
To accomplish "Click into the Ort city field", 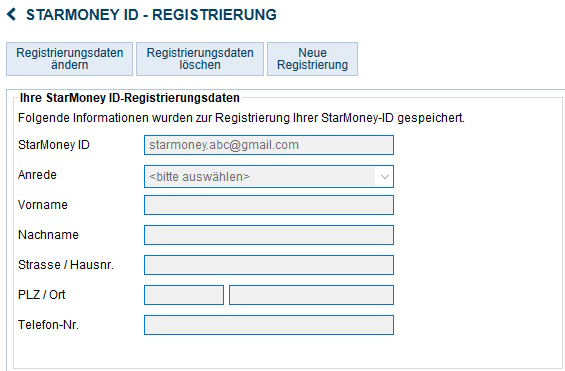I will tap(311, 295).
